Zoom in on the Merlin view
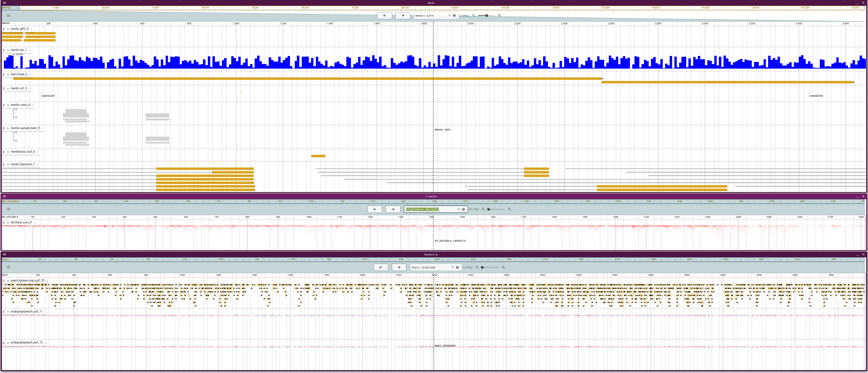Screen dimensions: 868x373 [499, 15]
